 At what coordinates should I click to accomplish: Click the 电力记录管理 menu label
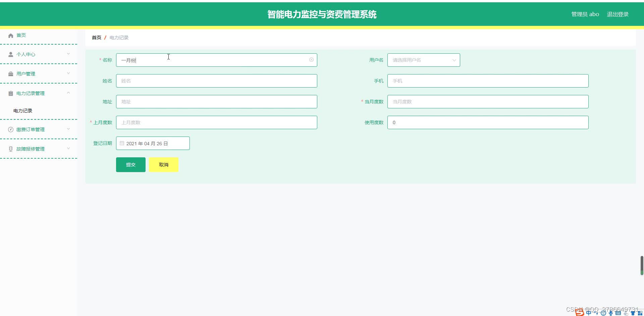tap(31, 93)
